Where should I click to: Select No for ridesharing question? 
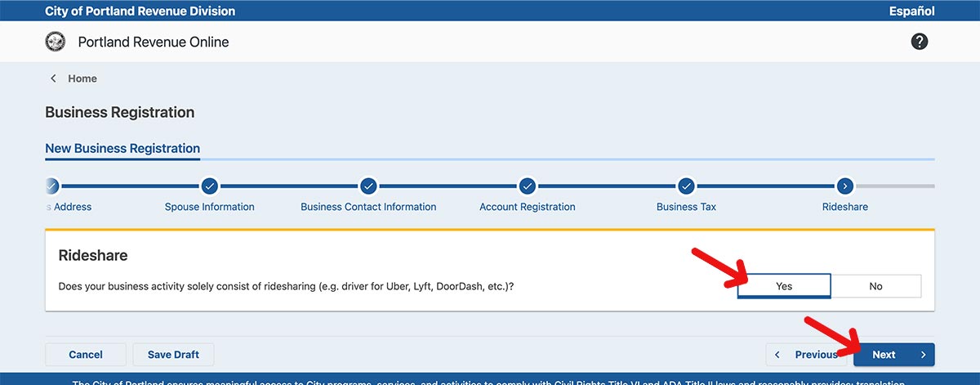(x=875, y=286)
